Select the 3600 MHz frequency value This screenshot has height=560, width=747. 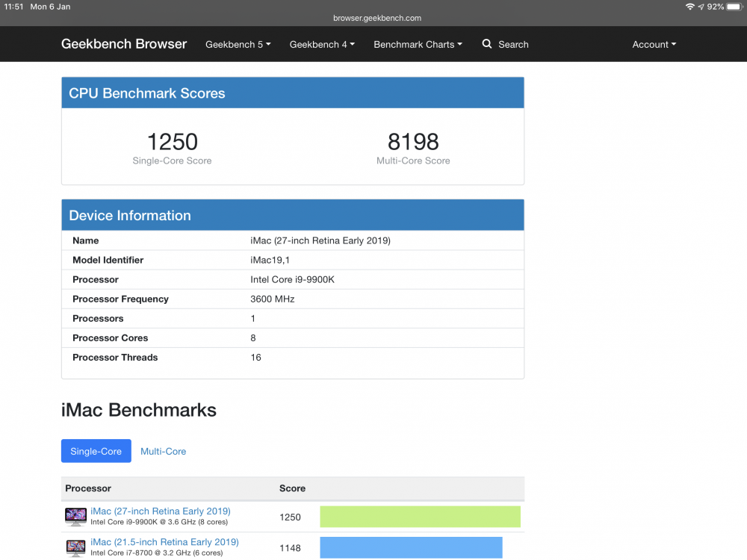272,299
